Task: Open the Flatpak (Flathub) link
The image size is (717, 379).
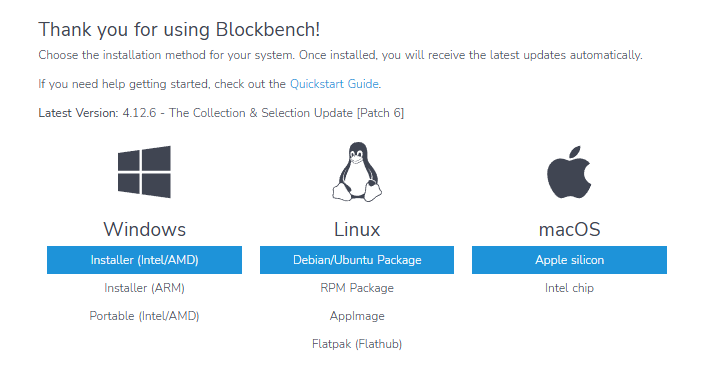Action: 357,344
